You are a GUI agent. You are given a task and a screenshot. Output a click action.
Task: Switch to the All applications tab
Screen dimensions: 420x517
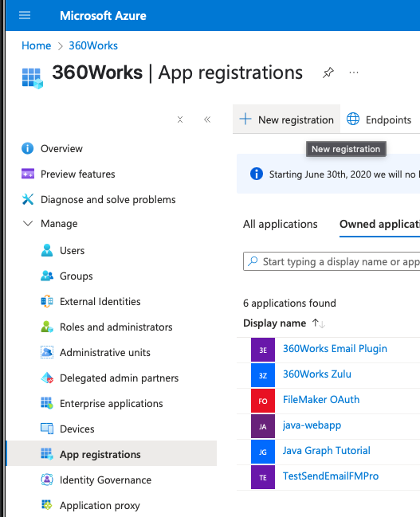[x=280, y=224]
